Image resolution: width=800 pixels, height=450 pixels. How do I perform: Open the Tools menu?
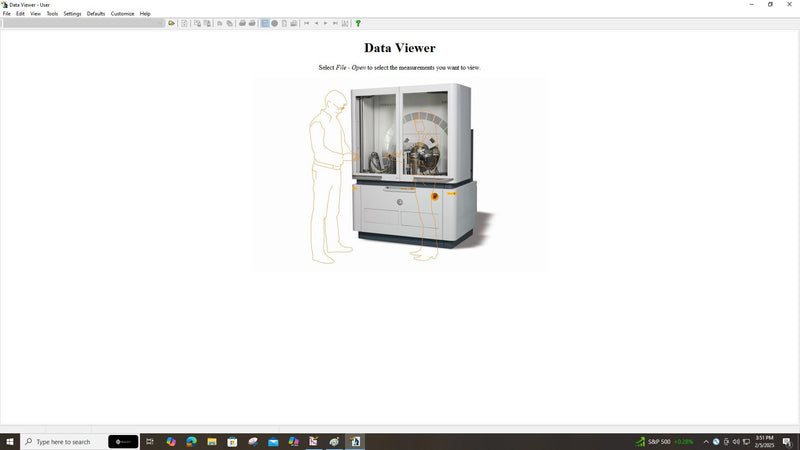52,14
